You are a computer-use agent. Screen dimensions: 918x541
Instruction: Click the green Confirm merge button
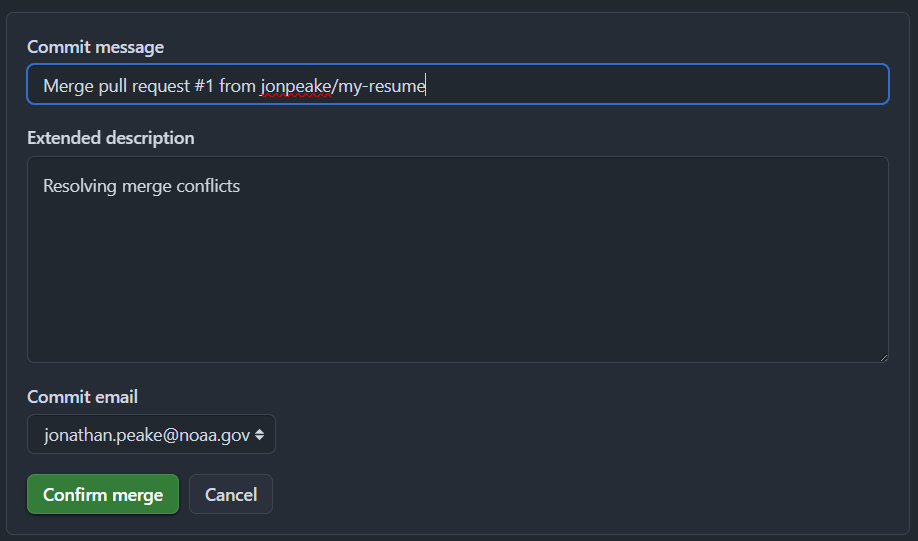tap(103, 494)
